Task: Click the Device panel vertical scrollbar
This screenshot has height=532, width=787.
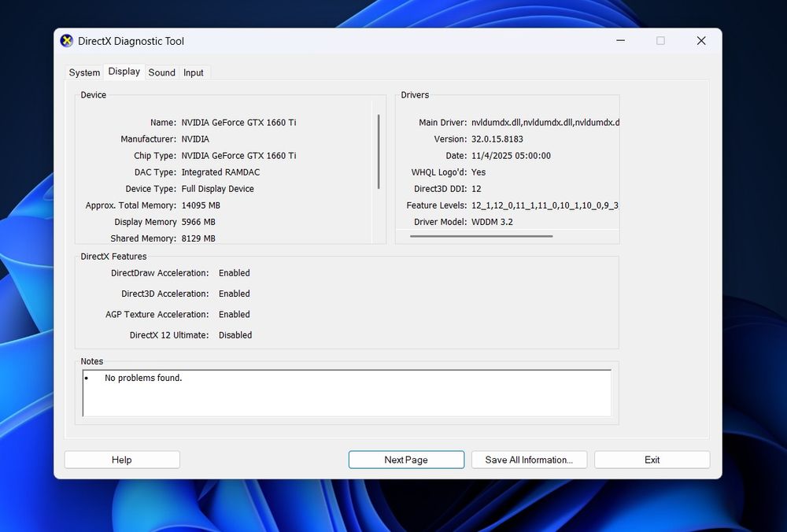Action: (x=379, y=152)
